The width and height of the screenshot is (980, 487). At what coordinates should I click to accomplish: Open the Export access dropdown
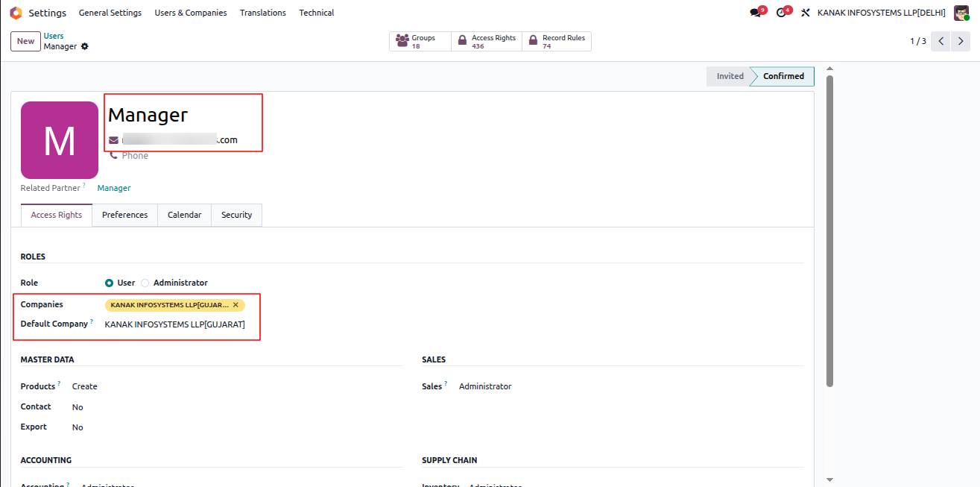(78, 427)
